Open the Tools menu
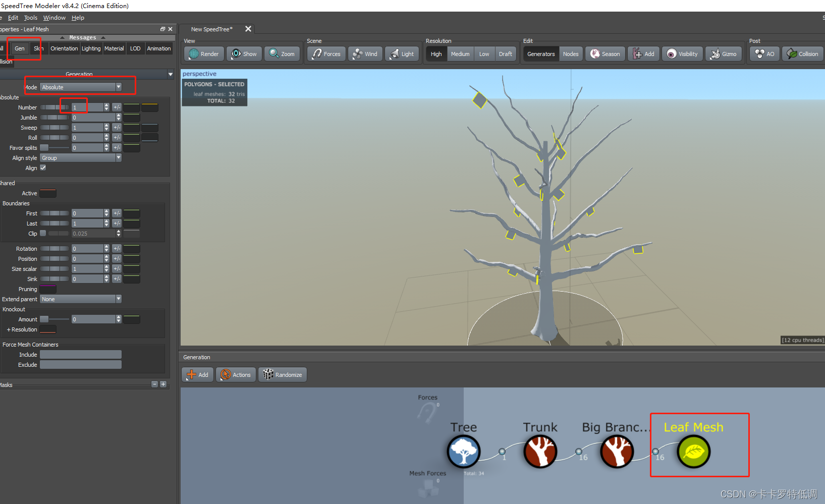This screenshot has height=504, width=825. 31,18
